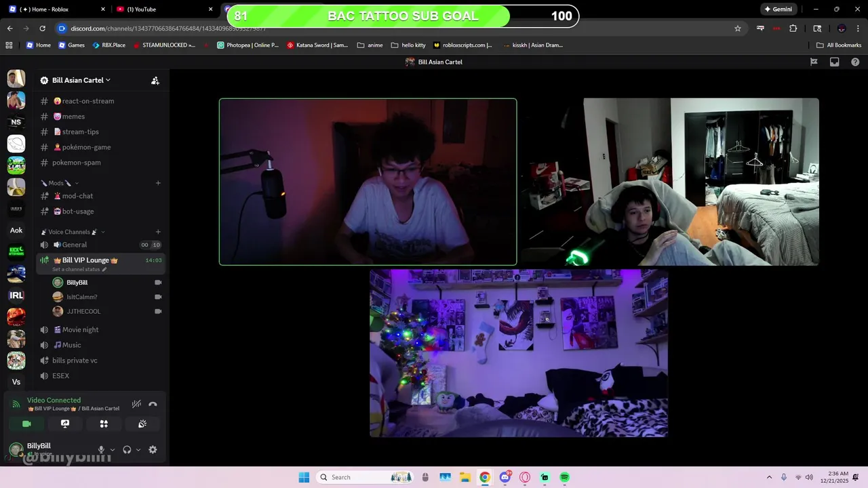The height and width of the screenshot is (488, 868).
Task: Focus the green-bordered speaking video tile
Action: (x=368, y=182)
